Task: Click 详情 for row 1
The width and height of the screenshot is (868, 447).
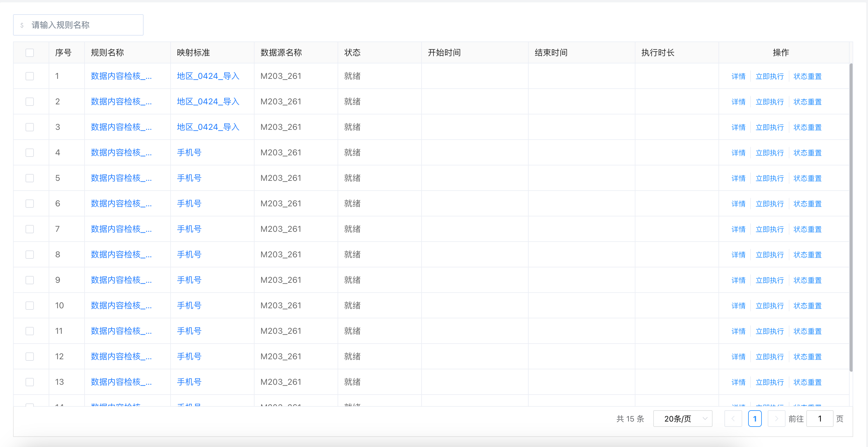Action: click(738, 76)
